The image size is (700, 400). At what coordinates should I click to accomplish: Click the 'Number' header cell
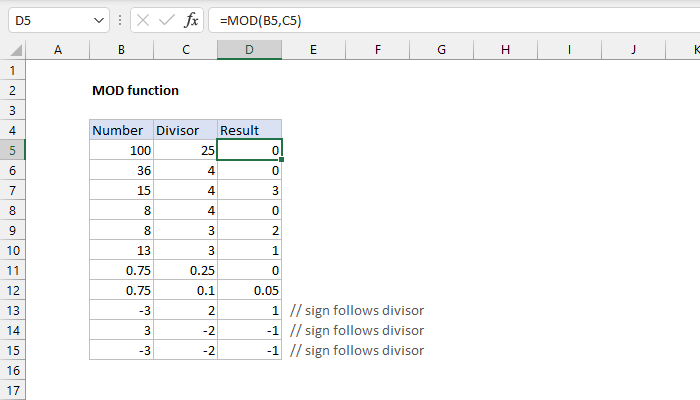point(121,130)
